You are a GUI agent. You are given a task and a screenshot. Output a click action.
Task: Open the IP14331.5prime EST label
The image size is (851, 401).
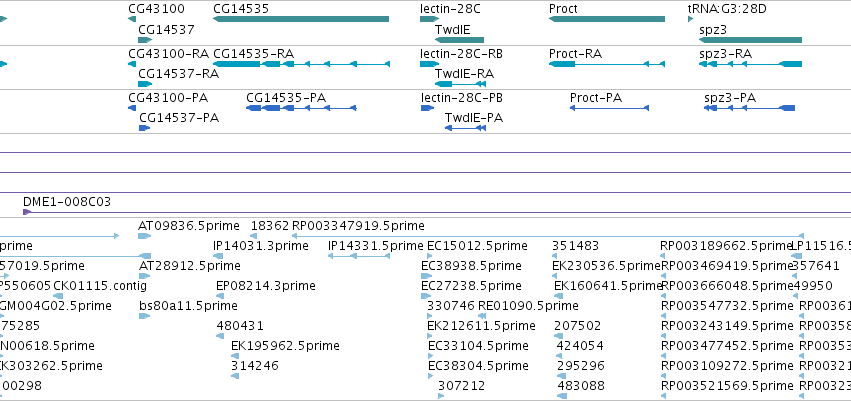click(x=376, y=246)
